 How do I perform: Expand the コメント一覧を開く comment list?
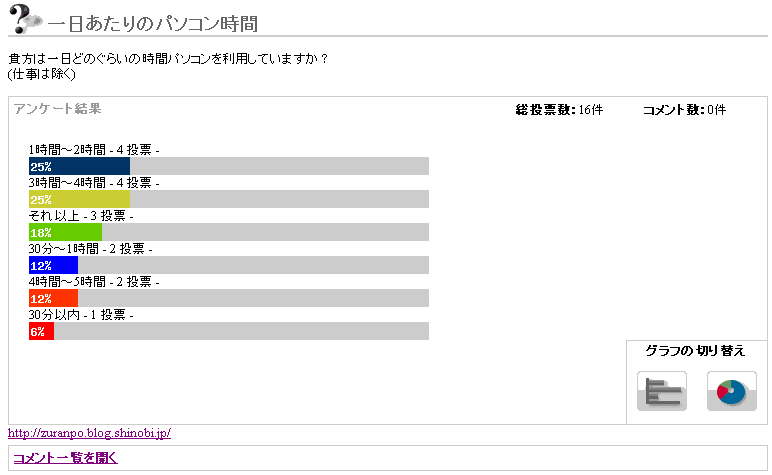tap(65, 458)
